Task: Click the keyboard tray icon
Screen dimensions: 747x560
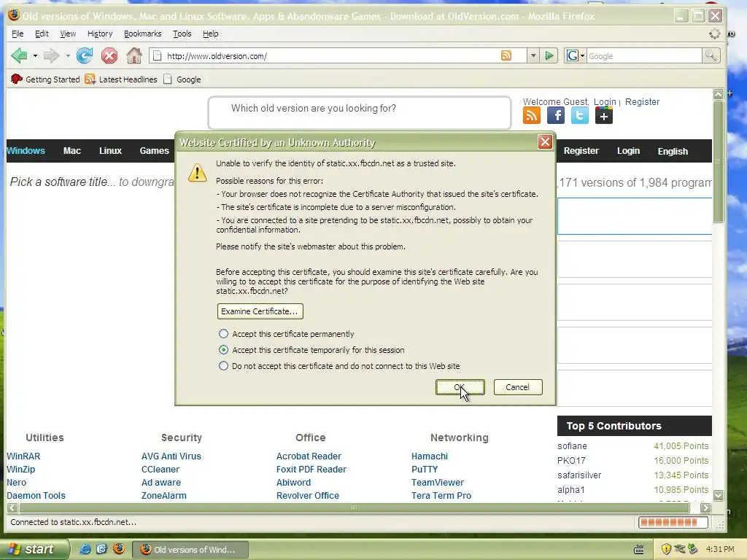Action: 639,550
